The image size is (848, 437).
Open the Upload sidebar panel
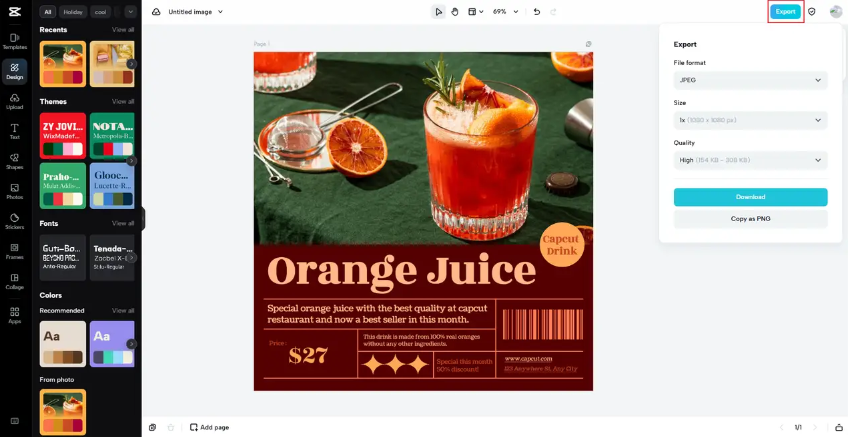15,101
